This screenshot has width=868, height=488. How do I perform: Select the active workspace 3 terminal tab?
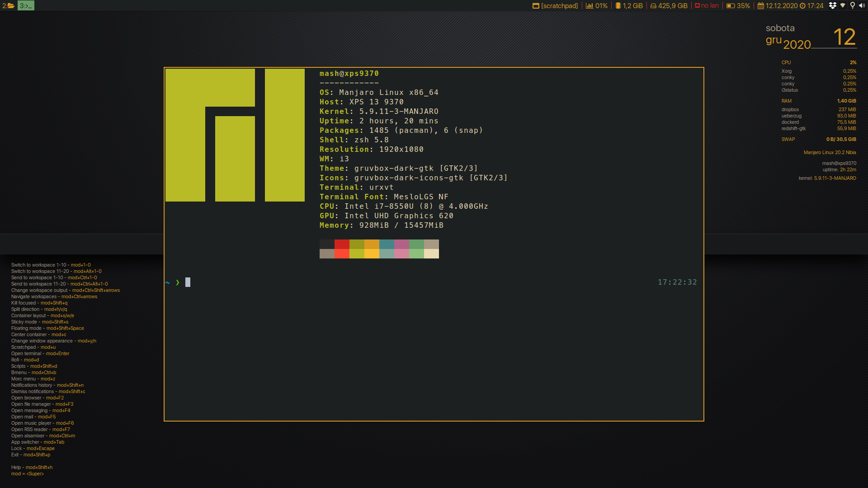(x=26, y=6)
